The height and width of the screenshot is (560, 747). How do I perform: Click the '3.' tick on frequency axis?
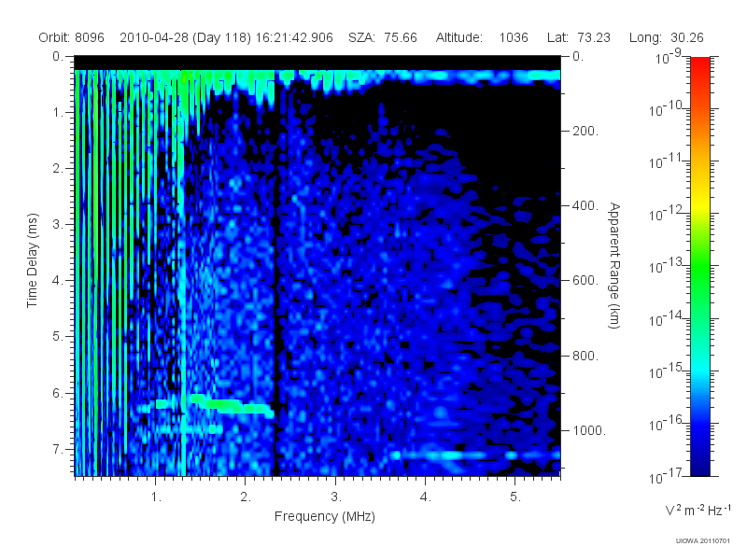tap(336, 497)
